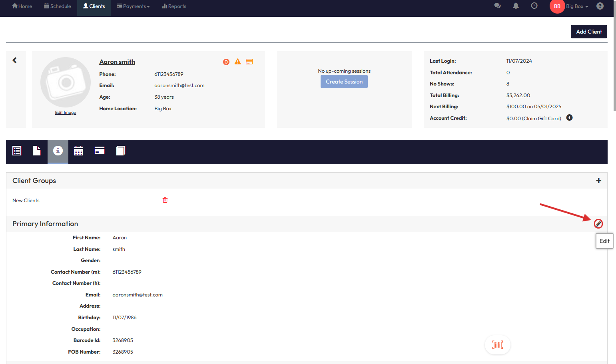Click the Edit Image link

click(x=66, y=113)
